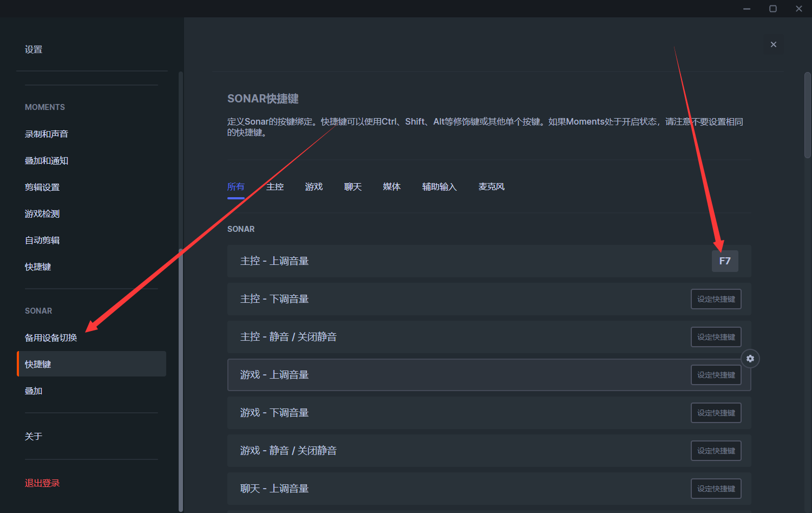Open 备用设备切换 under Sonar
The height and width of the screenshot is (513, 812).
[51, 337]
